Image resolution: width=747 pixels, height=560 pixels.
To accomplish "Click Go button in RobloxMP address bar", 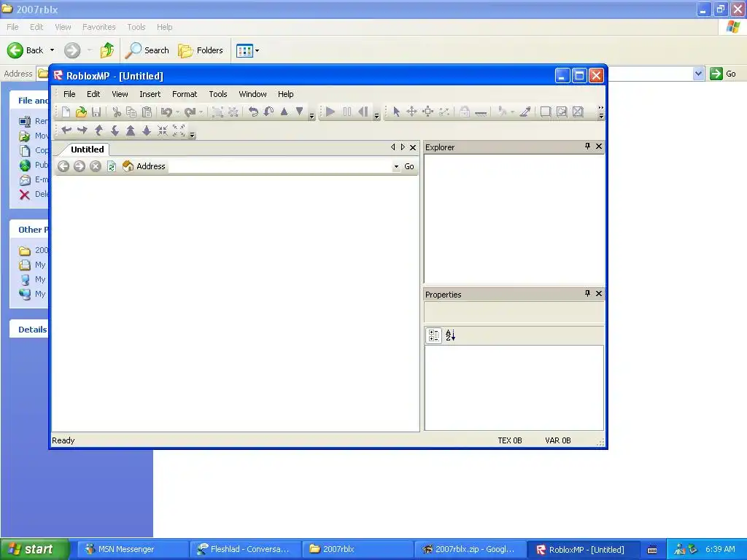I will 409,167.
